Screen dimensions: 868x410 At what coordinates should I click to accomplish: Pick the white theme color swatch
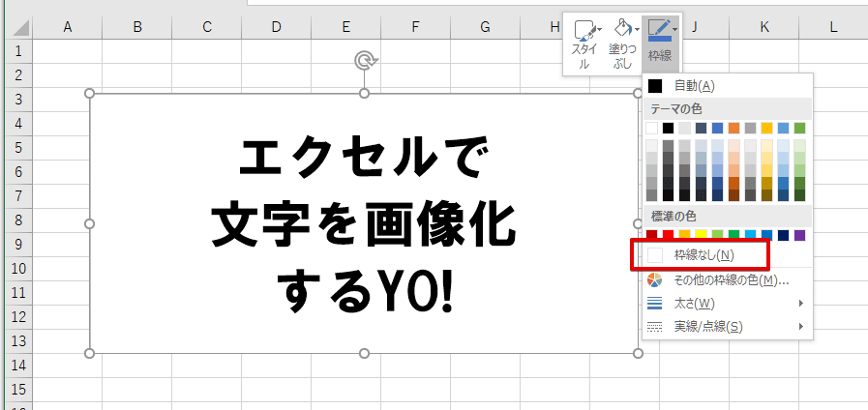click(651, 129)
